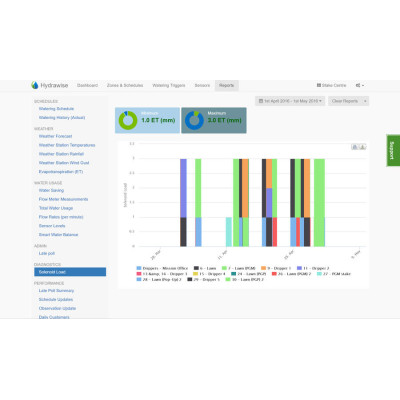Screen dimensions: 400x400
Task: Open Weather Station Rainfall report
Action: 61,154
